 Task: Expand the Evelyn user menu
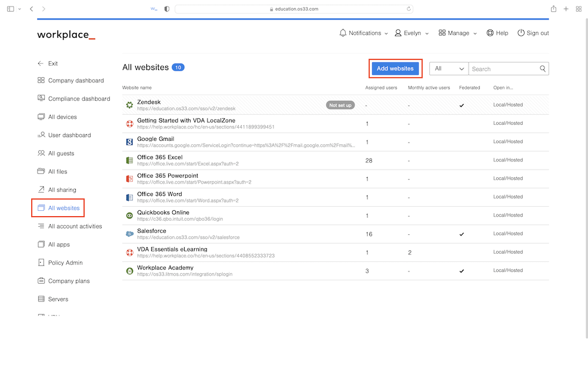pos(427,34)
